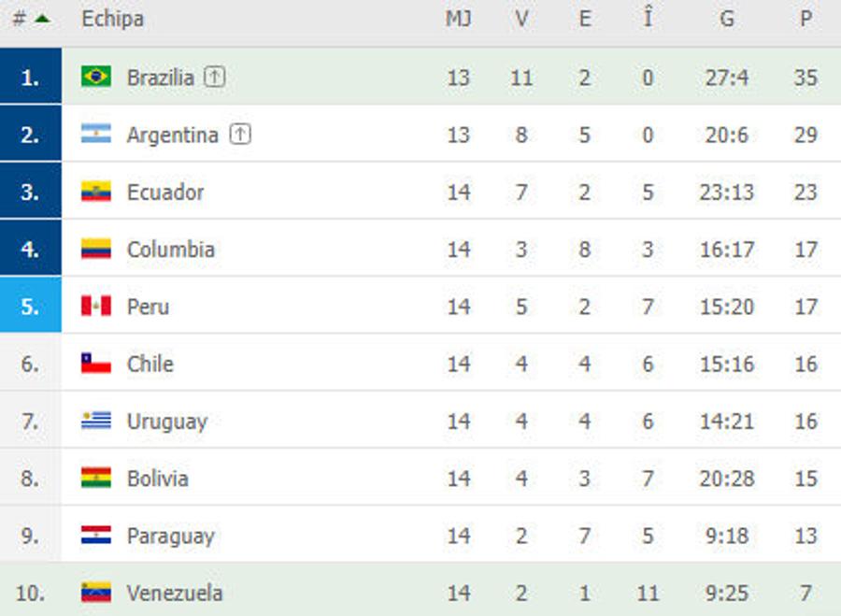Click the Argentina flag icon
Screen dimensions: 841x616
pyautogui.click(x=96, y=134)
